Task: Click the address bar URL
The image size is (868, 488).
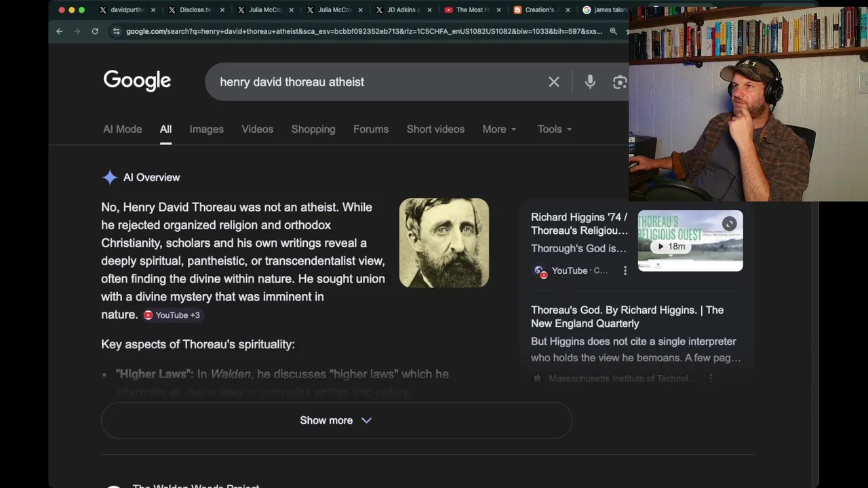Action: (x=364, y=31)
